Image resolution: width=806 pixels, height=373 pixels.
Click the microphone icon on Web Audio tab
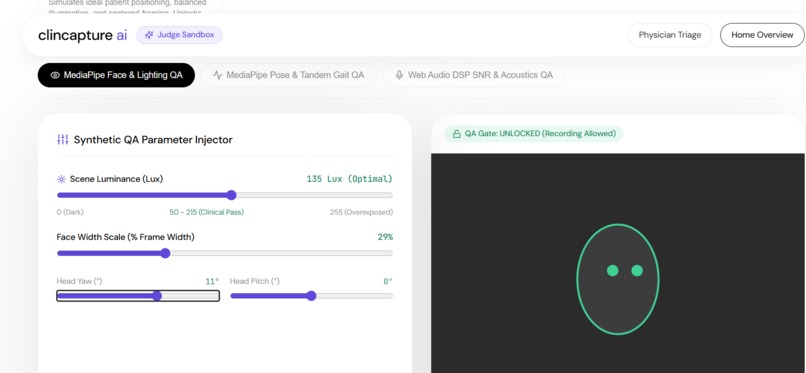(399, 75)
